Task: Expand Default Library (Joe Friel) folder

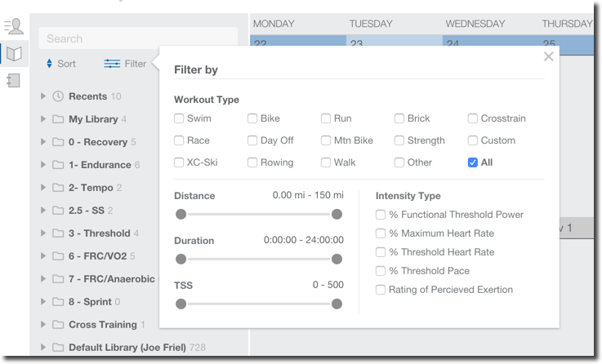Action: 43,348
